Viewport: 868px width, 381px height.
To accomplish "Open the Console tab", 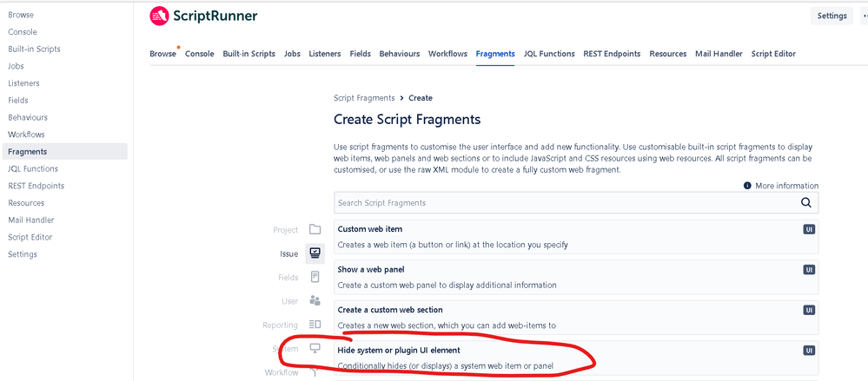I will click(x=199, y=54).
